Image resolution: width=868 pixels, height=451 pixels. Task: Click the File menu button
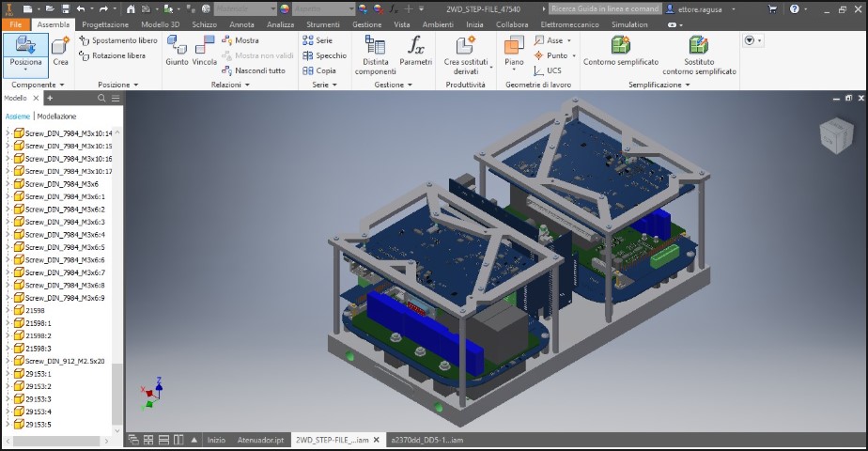(x=16, y=24)
